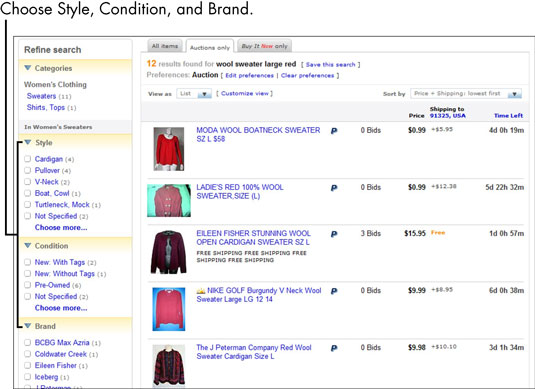
Task: Open Shirts, Tops category link
Action: (x=46, y=107)
